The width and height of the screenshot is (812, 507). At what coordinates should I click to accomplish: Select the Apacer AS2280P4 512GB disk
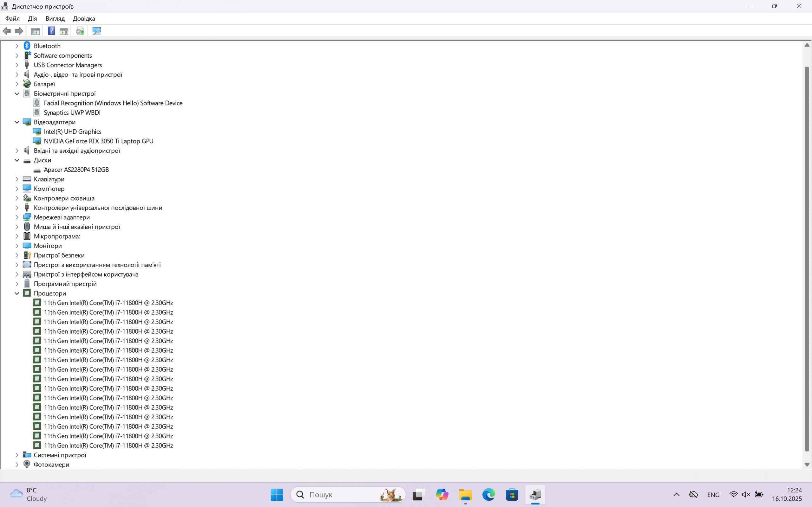pyautogui.click(x=76, y=170)
